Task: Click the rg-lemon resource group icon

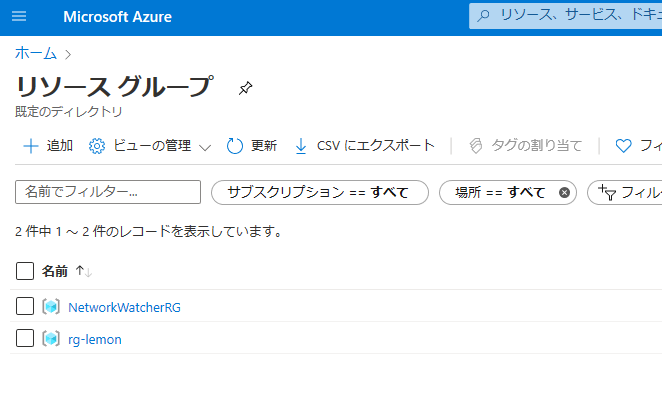Action: (x=51, y=339)
